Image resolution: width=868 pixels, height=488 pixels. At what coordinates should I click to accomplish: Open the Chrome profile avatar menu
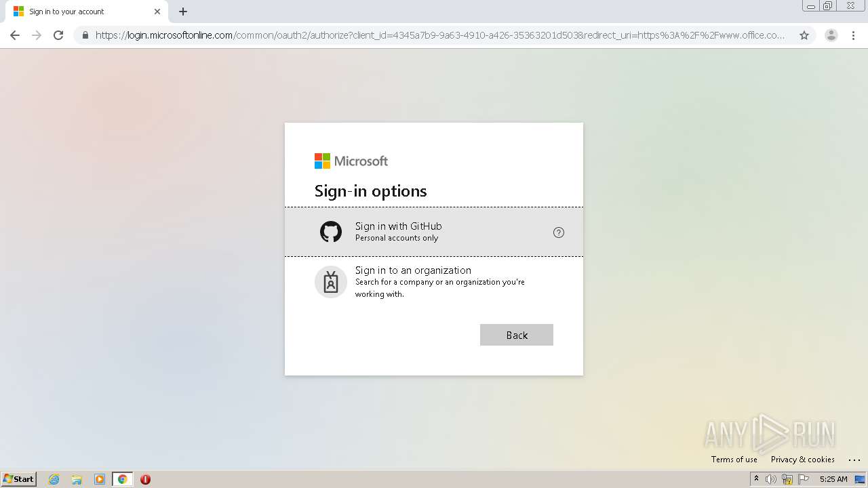(831, 35)
